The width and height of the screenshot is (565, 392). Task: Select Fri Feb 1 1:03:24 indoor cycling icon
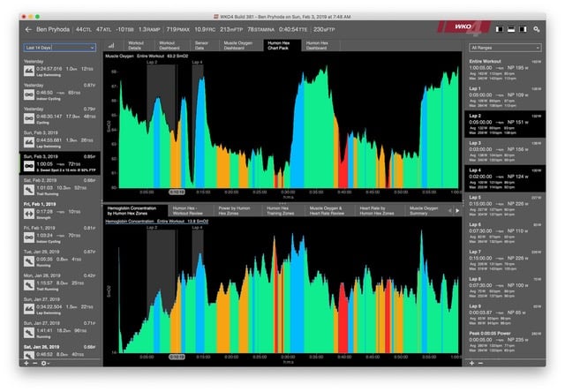pos(29,237)
